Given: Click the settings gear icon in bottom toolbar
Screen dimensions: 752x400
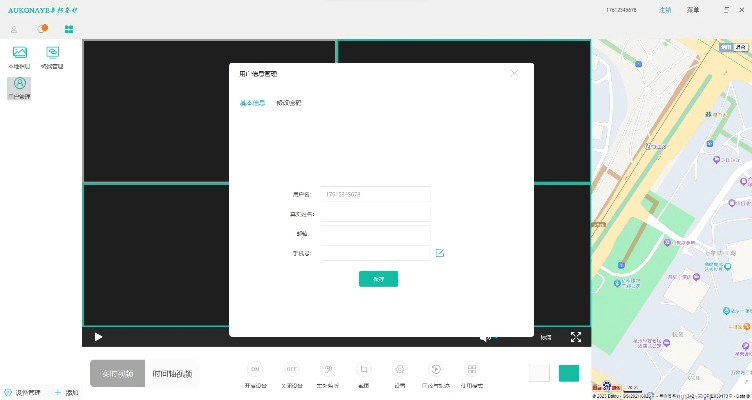Looking at the screenshot, I should pyautogui.click(x=400, y=368).
